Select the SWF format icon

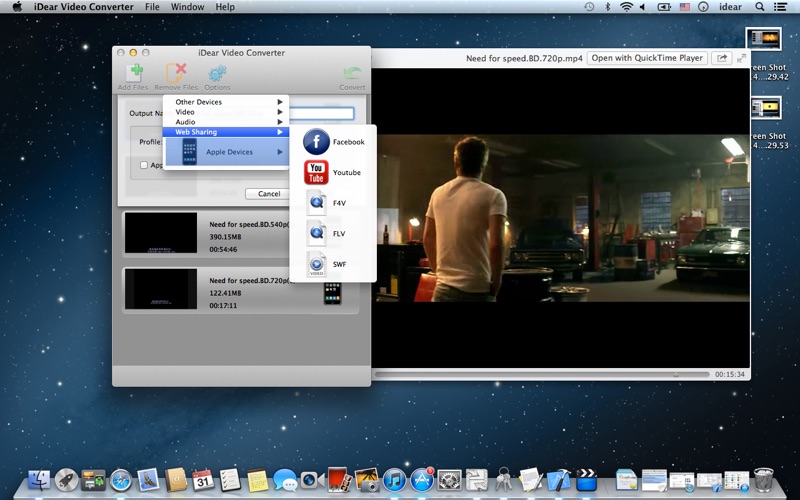point(316,264)
